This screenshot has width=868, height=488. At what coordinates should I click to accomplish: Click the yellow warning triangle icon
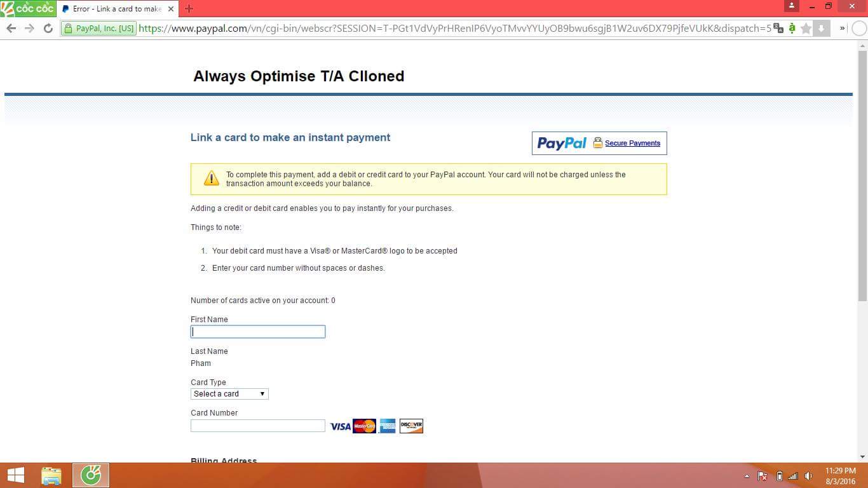211,179
